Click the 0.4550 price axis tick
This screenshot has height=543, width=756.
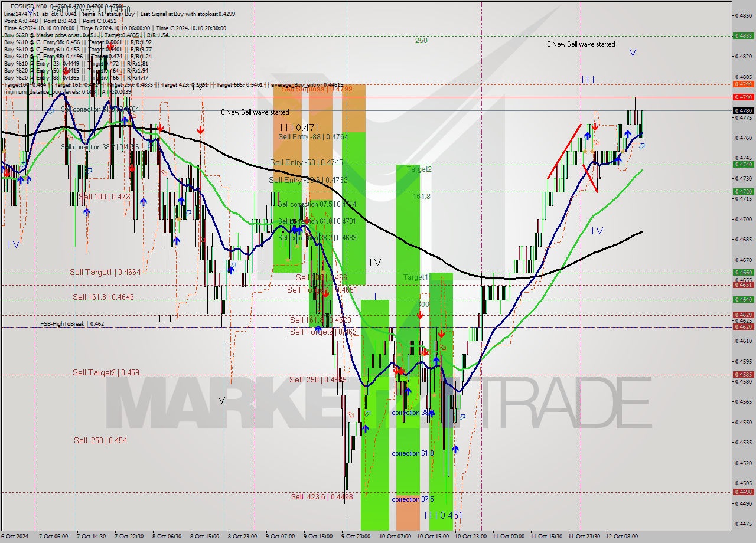coord(744,422)
